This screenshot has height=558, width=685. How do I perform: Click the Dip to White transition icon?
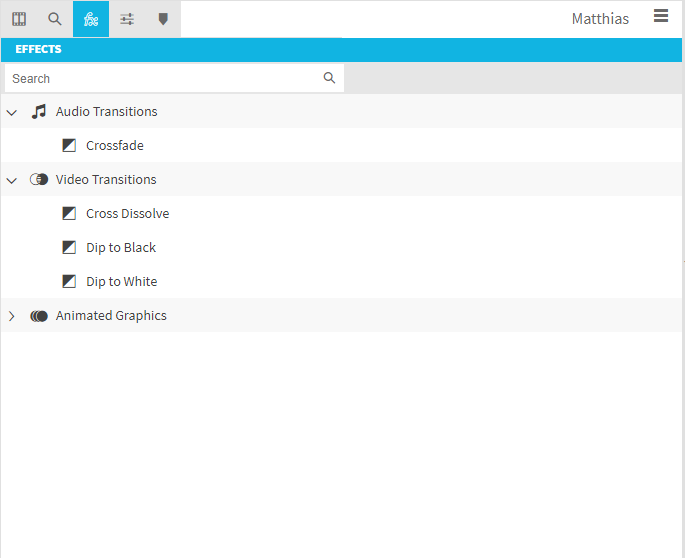click(69, 282)
